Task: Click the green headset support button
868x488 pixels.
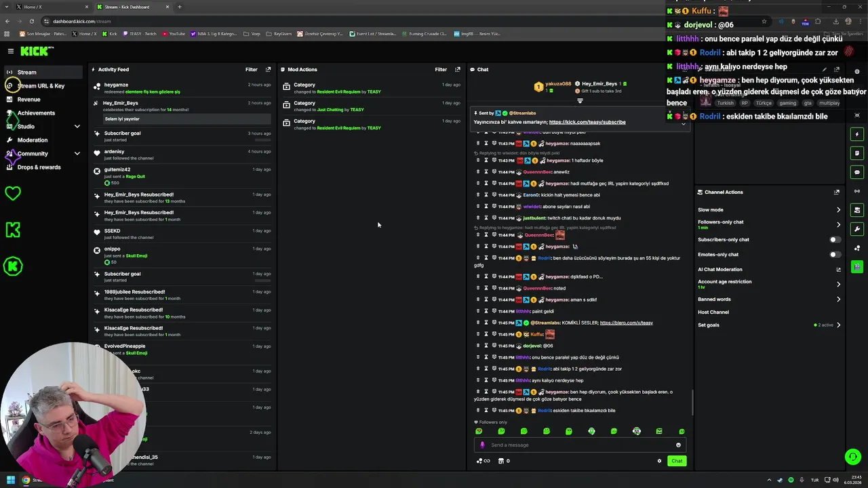Action: (853, 457)
